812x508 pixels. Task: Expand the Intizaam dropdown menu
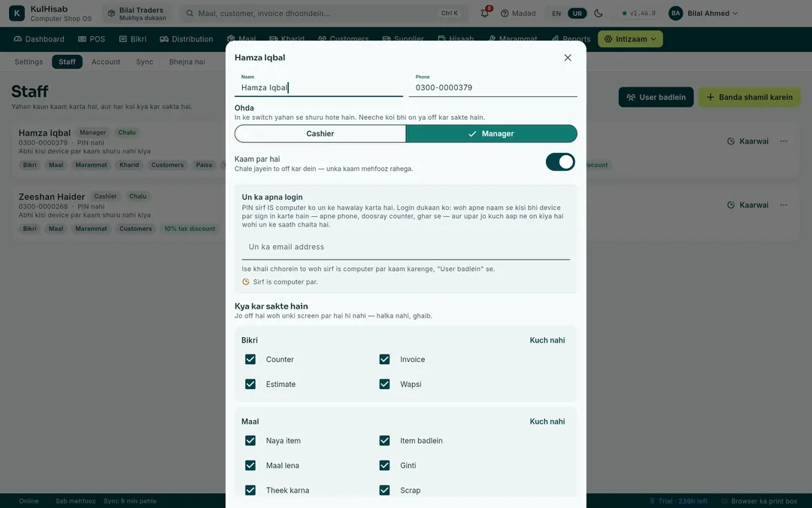tap(630, 39)
